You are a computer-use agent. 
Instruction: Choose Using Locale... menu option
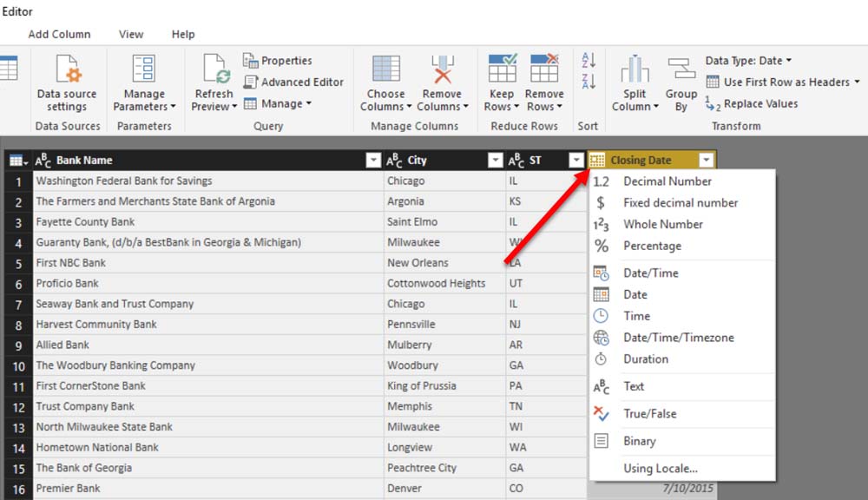660,469
